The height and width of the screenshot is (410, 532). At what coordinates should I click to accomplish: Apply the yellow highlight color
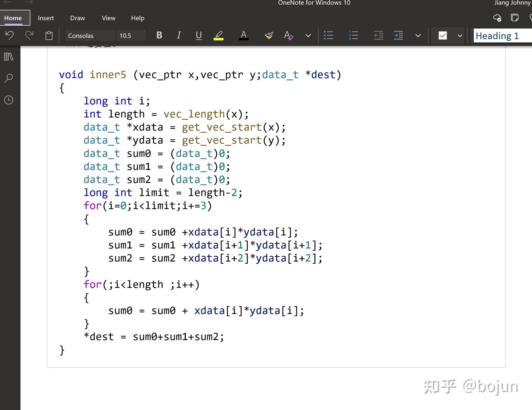click(x=218, y=35)
